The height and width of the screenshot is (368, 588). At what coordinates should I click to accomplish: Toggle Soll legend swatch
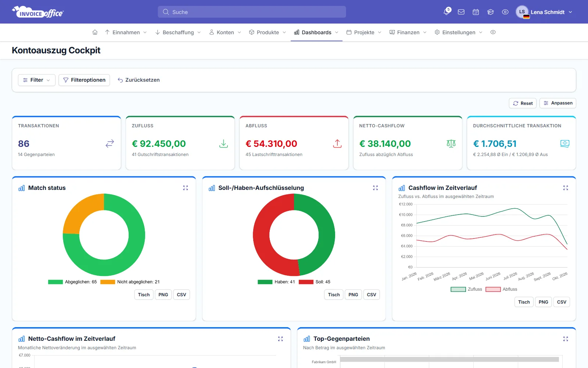click(x=306, y=282)
